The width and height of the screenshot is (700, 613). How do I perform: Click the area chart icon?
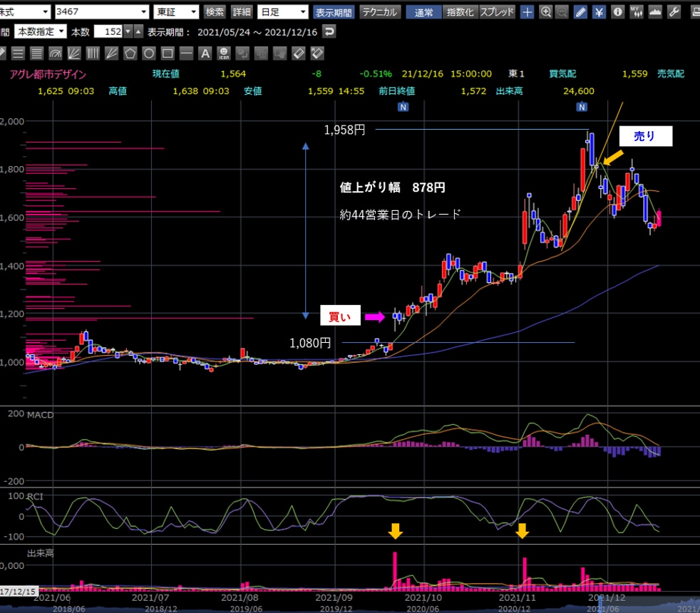coord(655,12)
